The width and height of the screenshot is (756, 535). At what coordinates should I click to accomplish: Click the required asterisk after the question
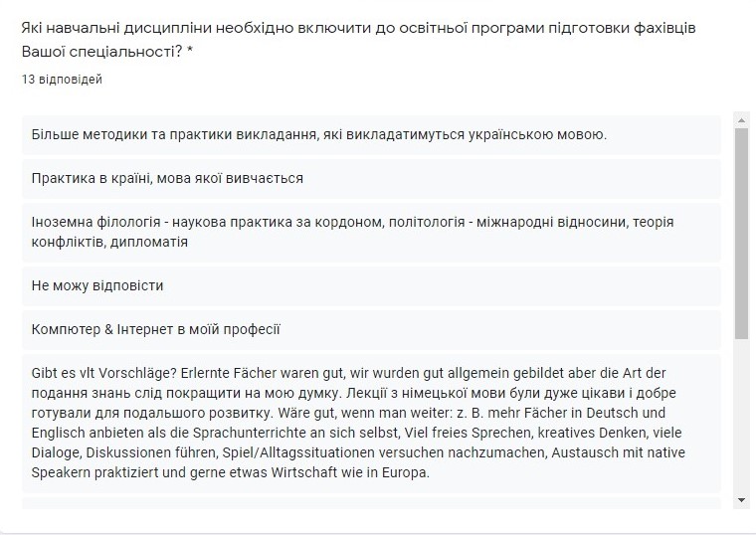click(190, 50)
